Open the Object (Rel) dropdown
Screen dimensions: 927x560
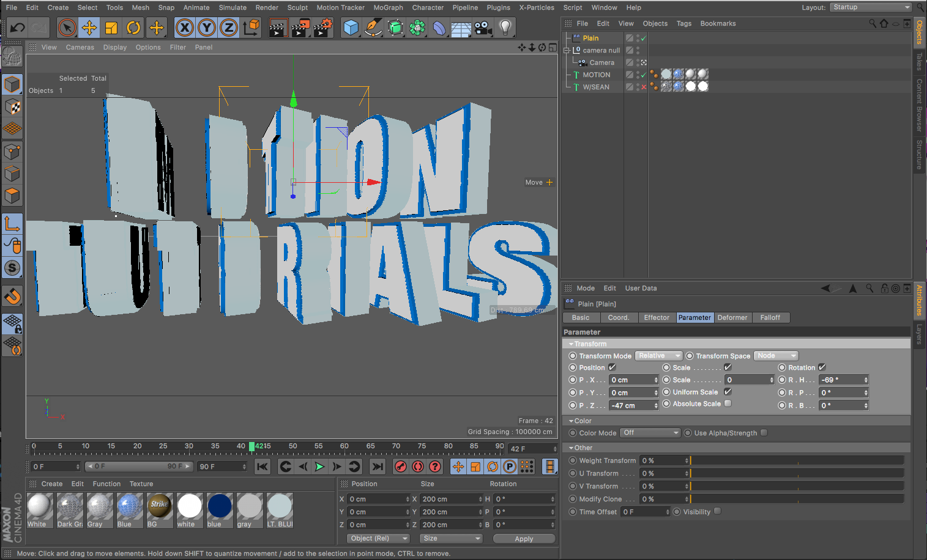(378, 539)
